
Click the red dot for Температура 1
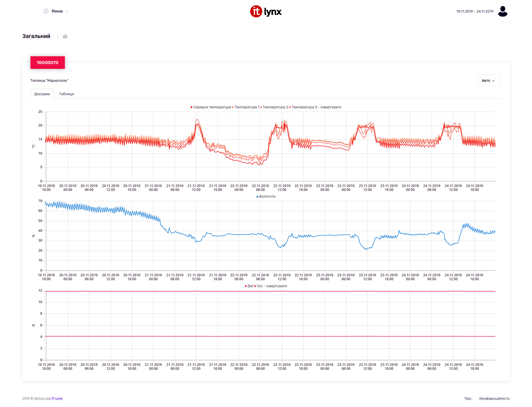(233, 107)
